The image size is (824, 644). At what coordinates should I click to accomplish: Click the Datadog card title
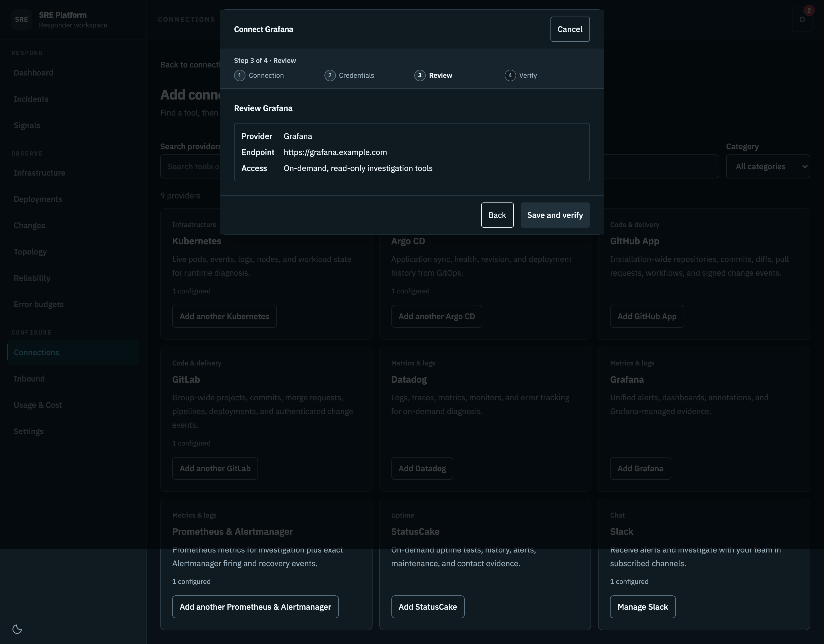point(409,379)
